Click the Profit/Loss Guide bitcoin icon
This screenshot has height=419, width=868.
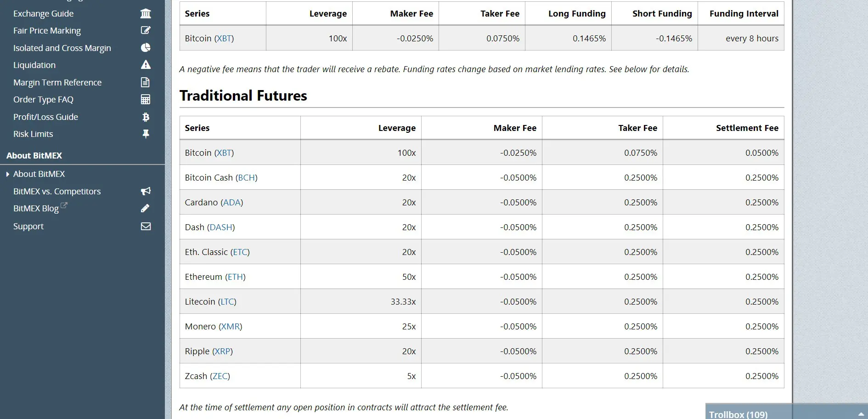tap(146, 117)
